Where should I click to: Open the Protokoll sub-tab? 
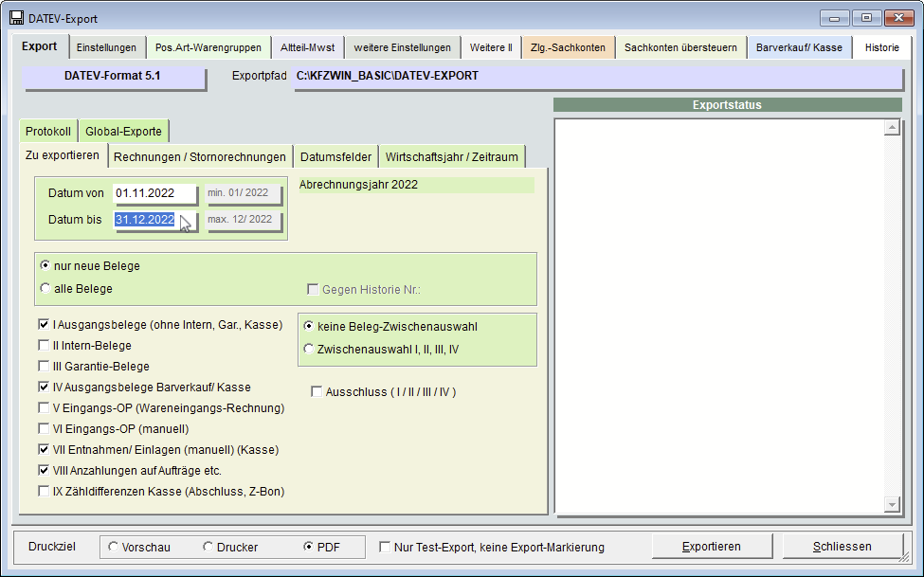(48, 131)
